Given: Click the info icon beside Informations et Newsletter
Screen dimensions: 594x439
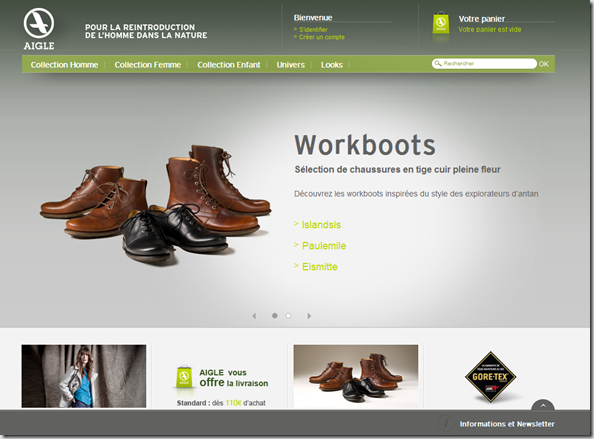Looking at the screenshot, I should (446, 423).
